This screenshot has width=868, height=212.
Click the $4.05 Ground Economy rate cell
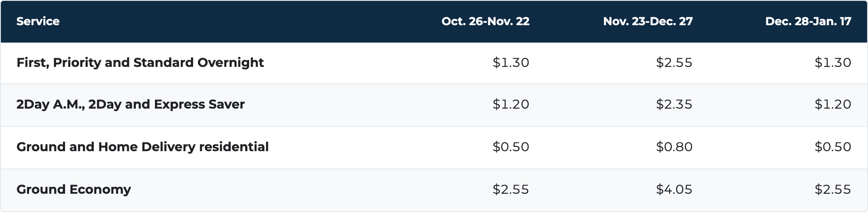[x=674, y=189]
